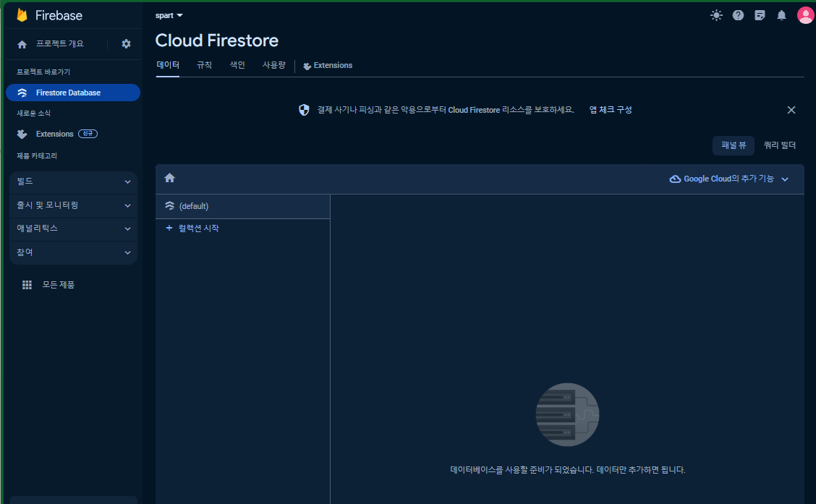
Task: Click 앱 체크 구성 link
Action: pos(611,110)
